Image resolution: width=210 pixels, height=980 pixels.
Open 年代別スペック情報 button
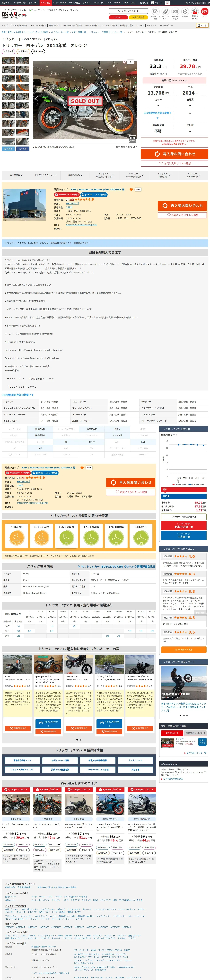click(60, 760)
